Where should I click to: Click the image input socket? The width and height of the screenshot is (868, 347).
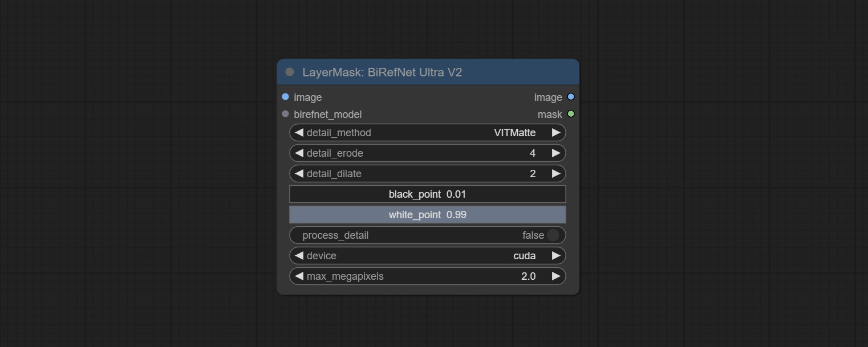pyautogui.click(x=286, y=97)
